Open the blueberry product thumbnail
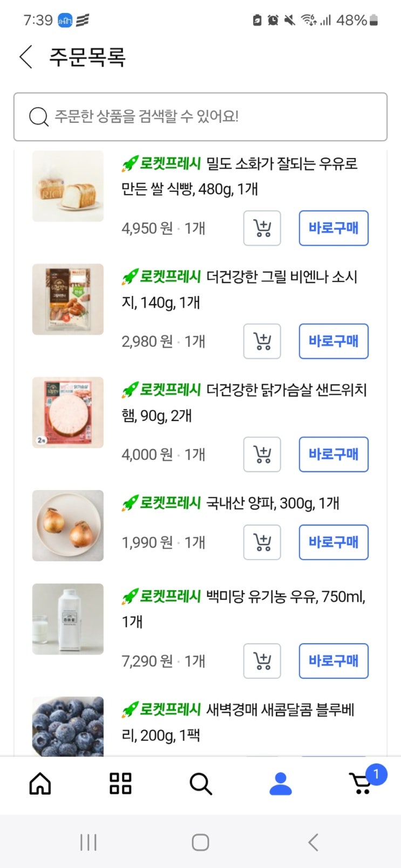The height and width of the screenshot is (868, 401). point(68,726)
